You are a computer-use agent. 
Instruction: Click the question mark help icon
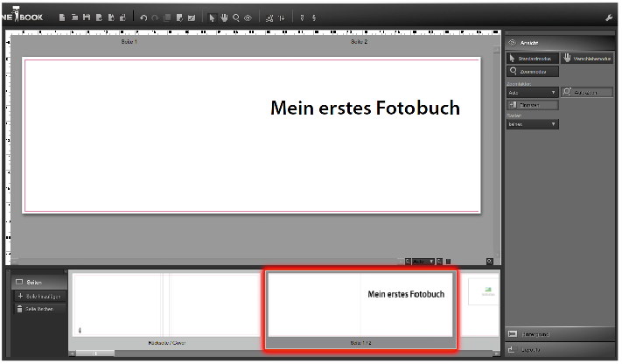coord(302,17)
